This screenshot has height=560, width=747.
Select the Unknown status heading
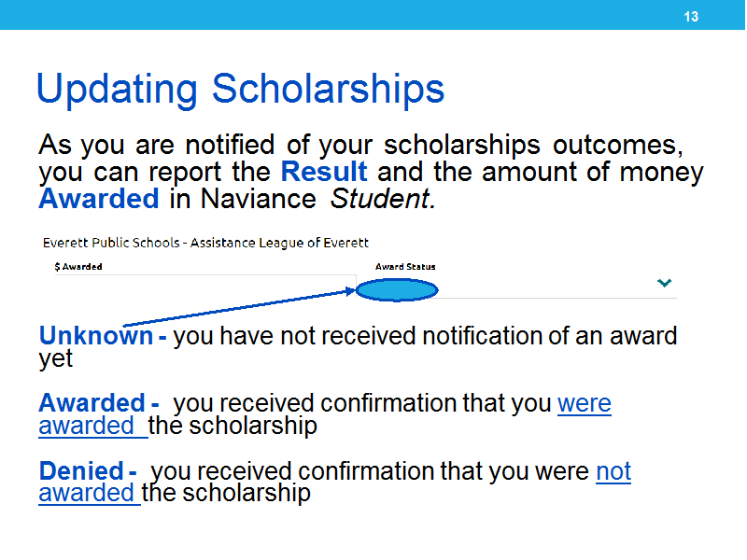[x=96, y=336]
